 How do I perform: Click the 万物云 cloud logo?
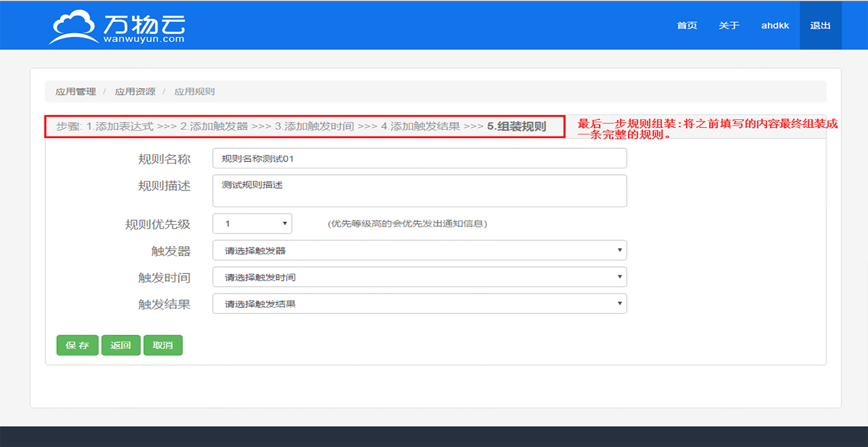tap(117, 27)
